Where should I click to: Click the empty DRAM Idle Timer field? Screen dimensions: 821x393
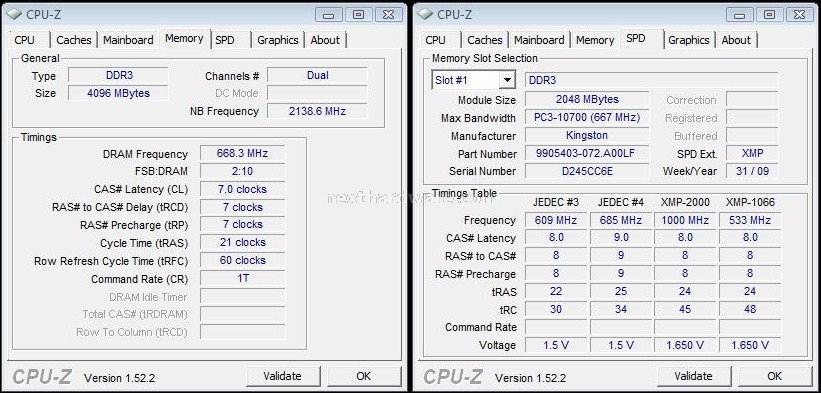pyautogui.click(x=242, y=296)
